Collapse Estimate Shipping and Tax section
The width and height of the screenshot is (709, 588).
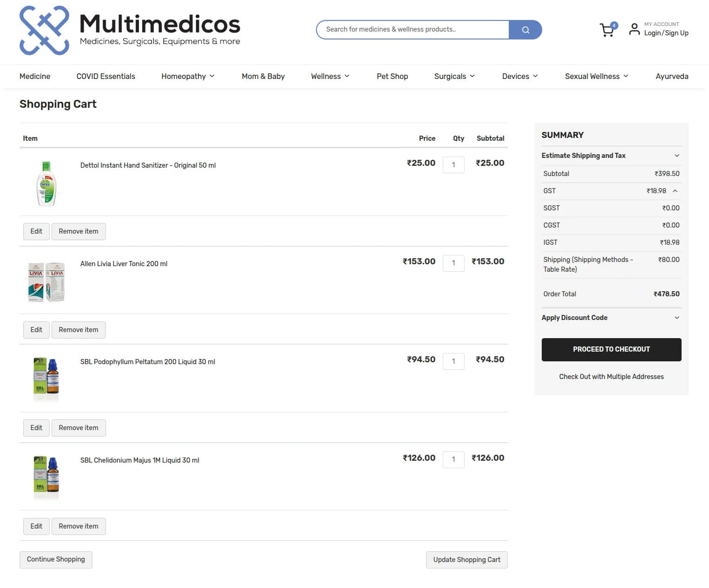[676, 156]
